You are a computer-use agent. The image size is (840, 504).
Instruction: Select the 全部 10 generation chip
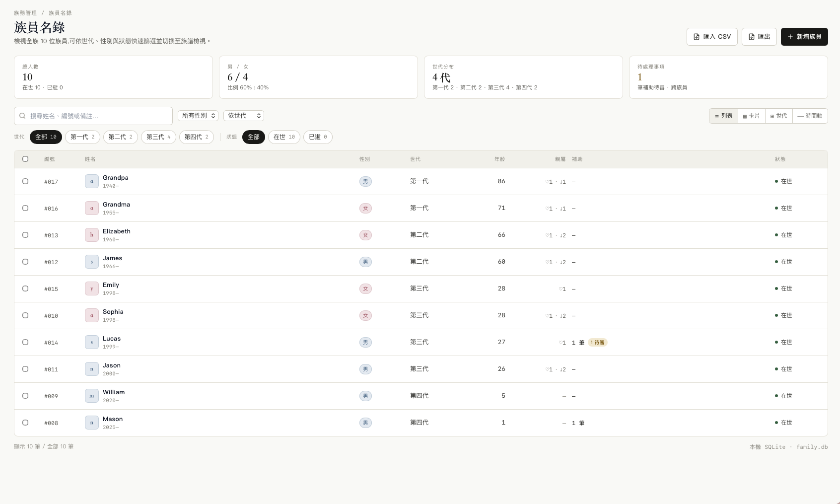click(46, 137)
